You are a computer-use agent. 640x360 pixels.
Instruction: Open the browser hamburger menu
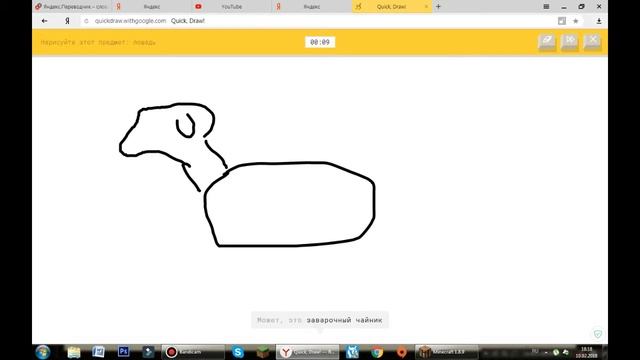tap(546, 7)
